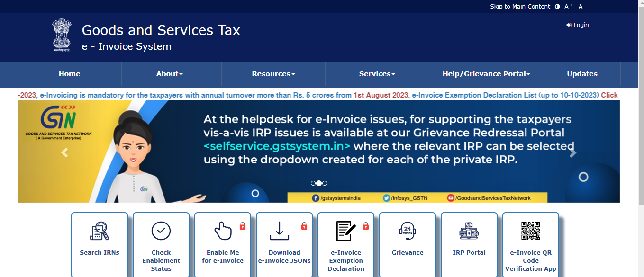Open the Services dropdown menu

point(377,74)
